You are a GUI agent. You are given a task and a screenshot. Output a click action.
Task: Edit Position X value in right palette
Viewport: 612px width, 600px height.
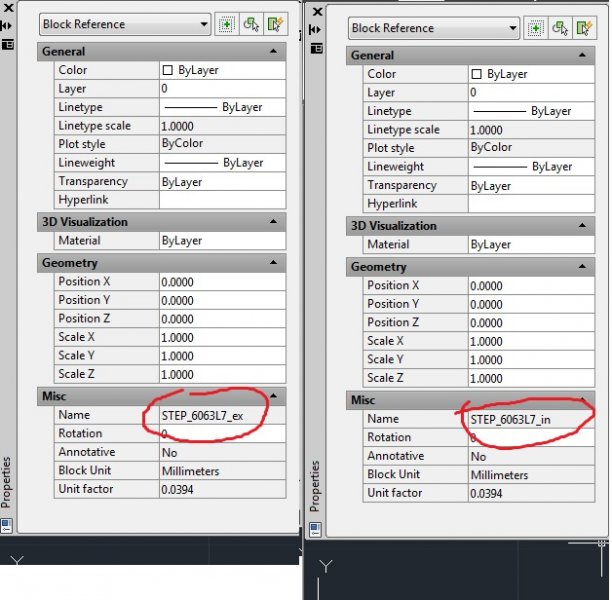pyautogui.click(x=532, y=285)
